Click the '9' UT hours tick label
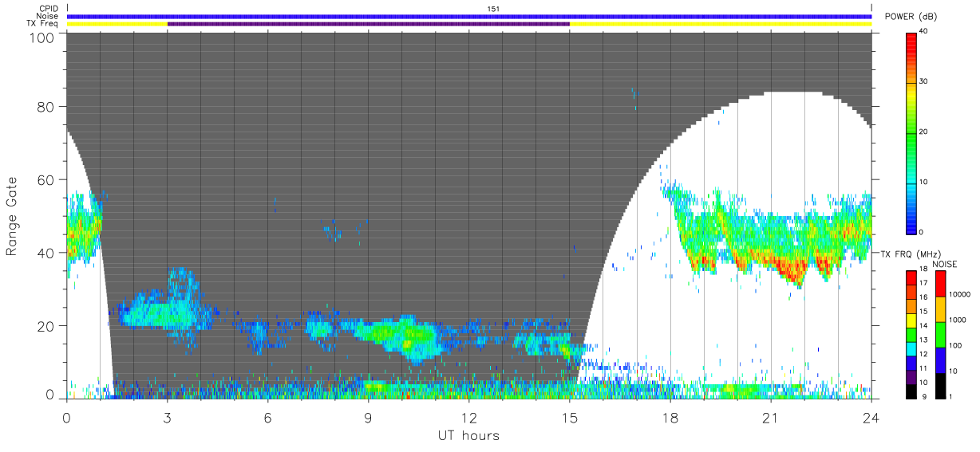 [x=368, y=418]
